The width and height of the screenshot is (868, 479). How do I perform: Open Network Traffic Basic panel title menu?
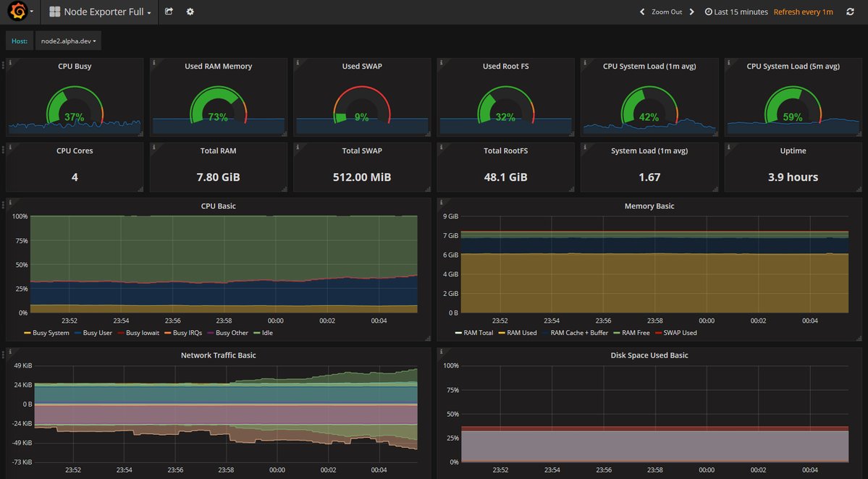218,356
